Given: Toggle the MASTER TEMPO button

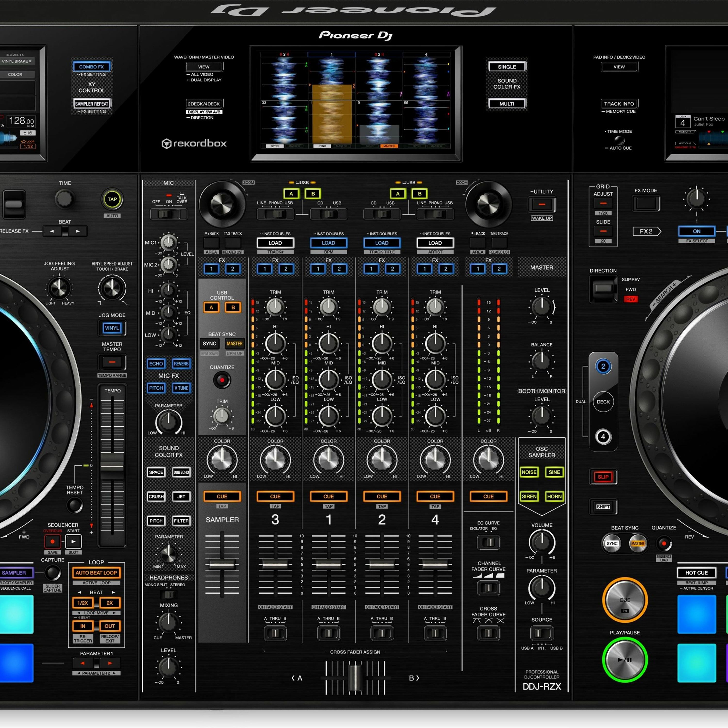Looking at the screenshot, I should click(112, 362).
